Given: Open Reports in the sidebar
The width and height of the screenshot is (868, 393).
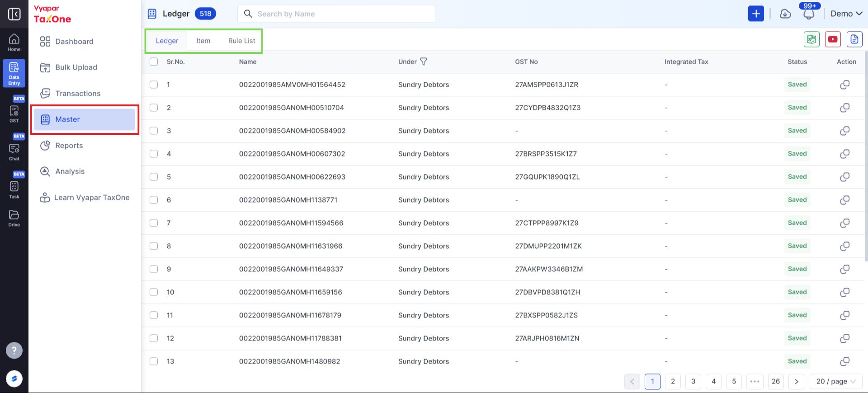Looking at the screenshot, I should [61, 146].
